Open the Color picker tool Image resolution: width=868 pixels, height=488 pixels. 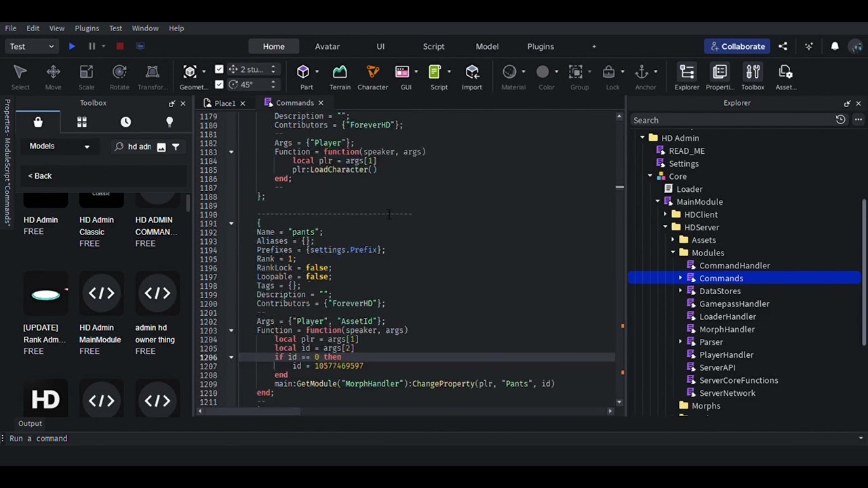(x=542, y=72)
